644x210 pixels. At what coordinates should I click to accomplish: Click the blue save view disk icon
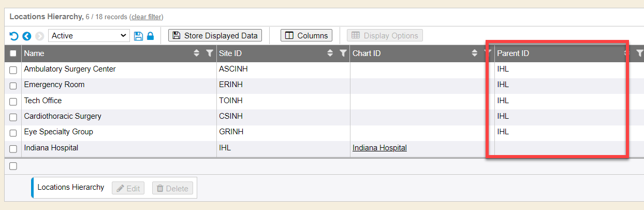(138, 36)
